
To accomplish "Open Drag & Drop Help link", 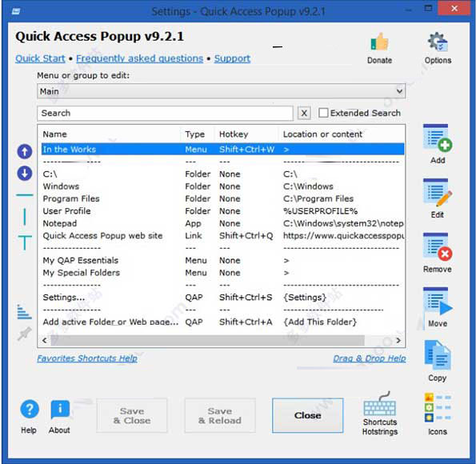I will (370, 358).
